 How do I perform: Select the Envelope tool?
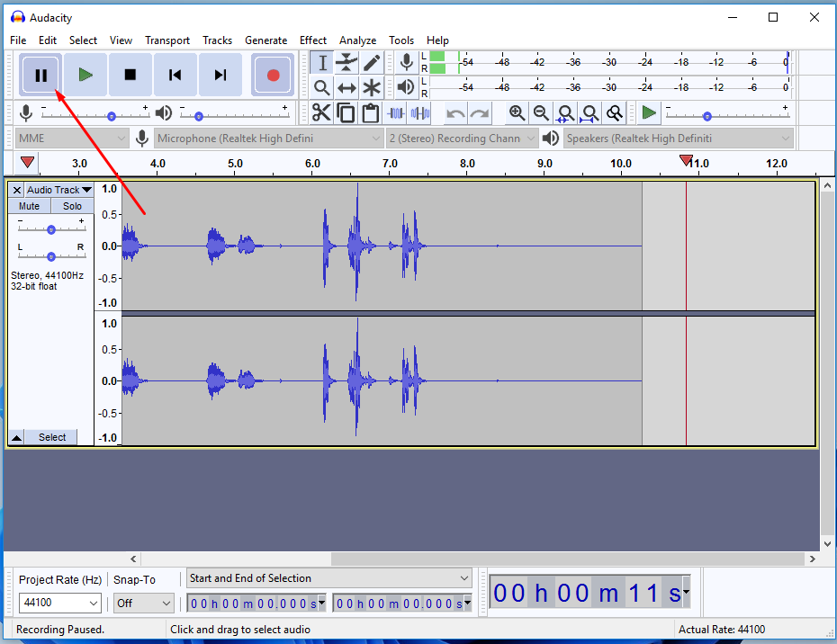coord(346,62)
